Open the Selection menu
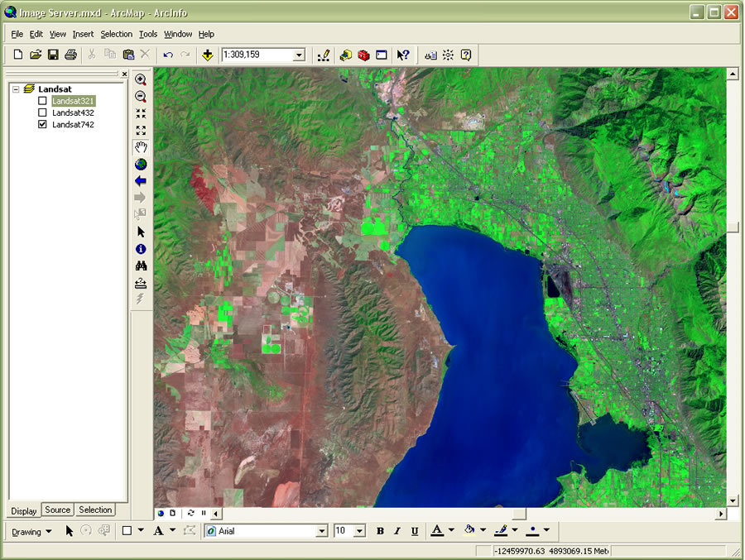745x560 pixels. 116,34
